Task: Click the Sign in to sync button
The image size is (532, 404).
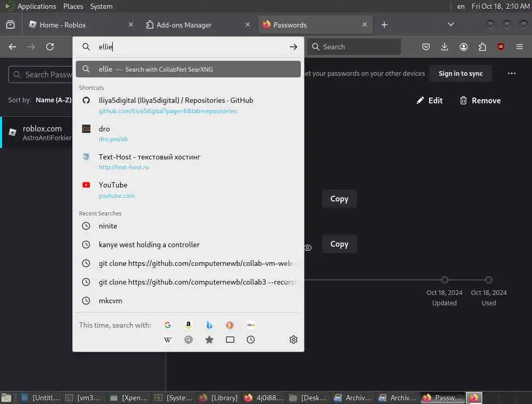Action: tap(460, 73)
